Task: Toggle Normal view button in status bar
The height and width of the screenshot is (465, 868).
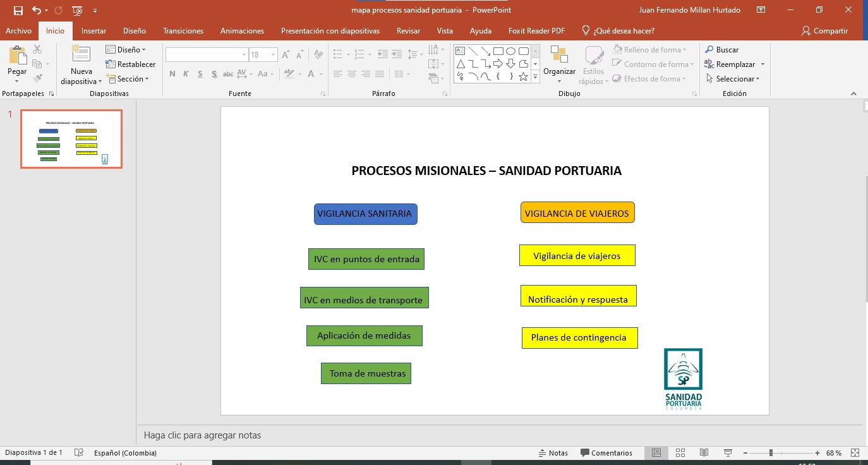Action: coord(656,453)
